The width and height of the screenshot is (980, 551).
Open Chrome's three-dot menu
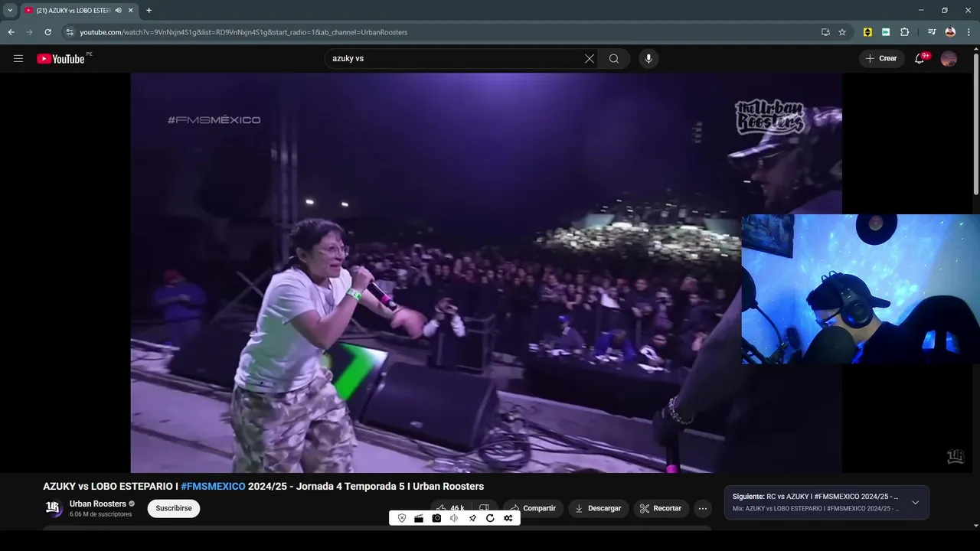click(x=968, y=32)
